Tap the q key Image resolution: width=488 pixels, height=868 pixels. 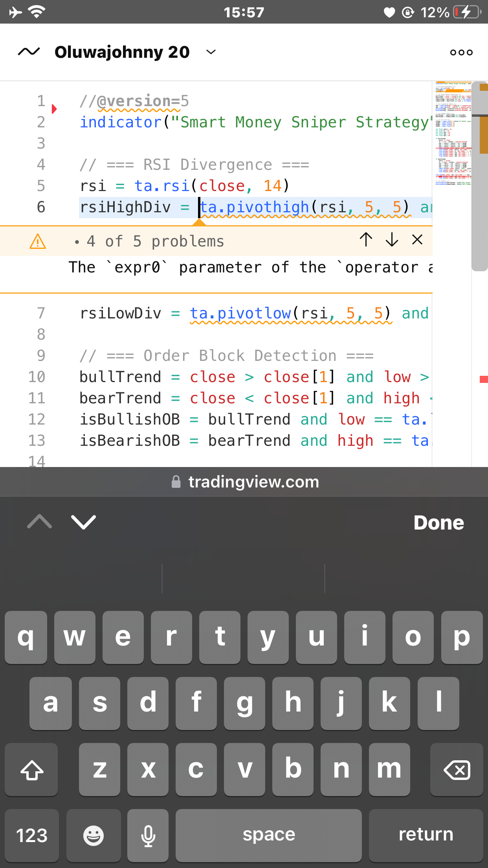[x=26, y=637]
